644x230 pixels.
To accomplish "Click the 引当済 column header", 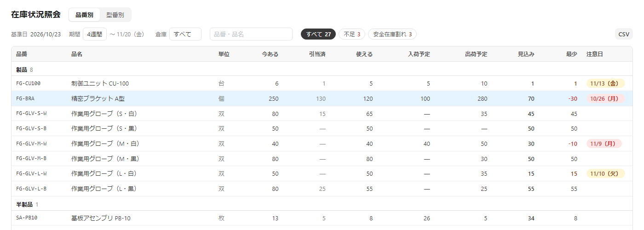I will coord(317,54).
